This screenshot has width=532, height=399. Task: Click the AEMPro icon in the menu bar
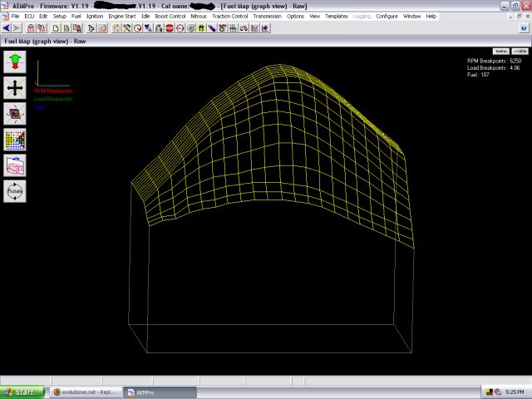point(5,17)
